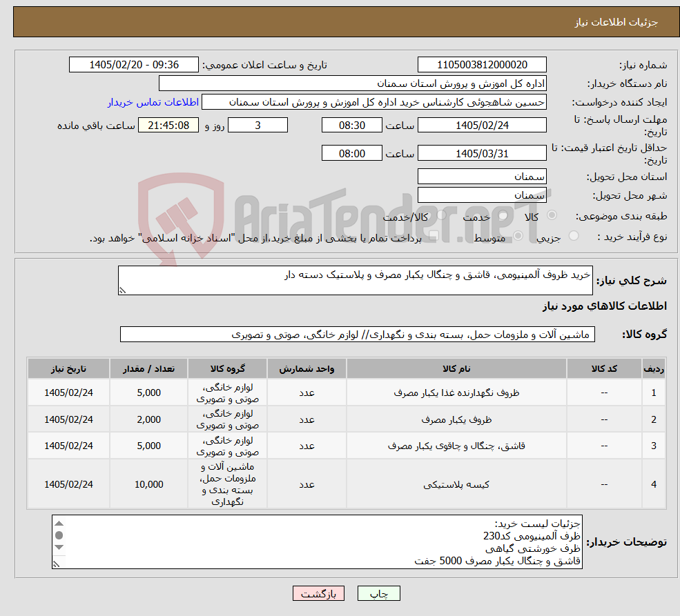
Task: Click price validity date 1405/03/31 field
Action: pos(482,153)
